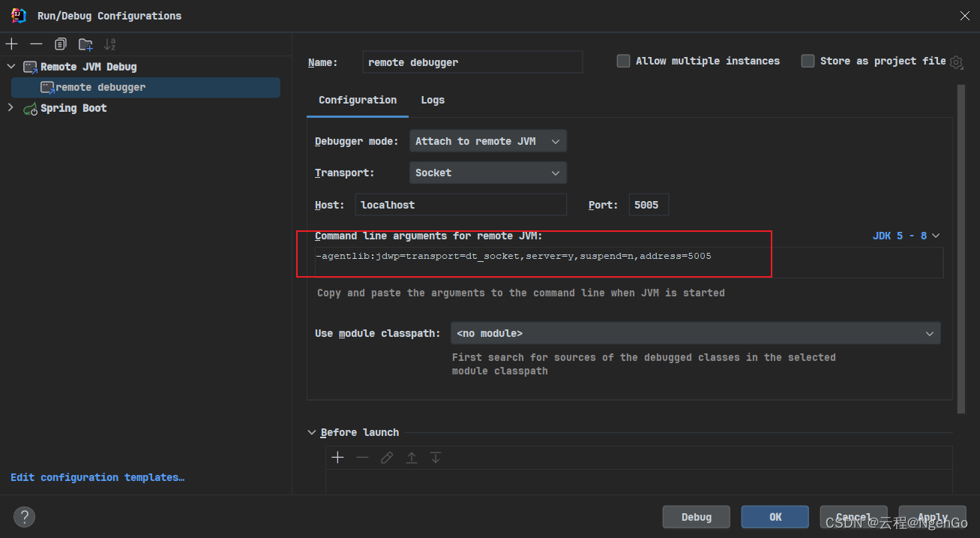Click Edit configuration templates link
This screenshot has height=538, width=980.
(97, 477)
